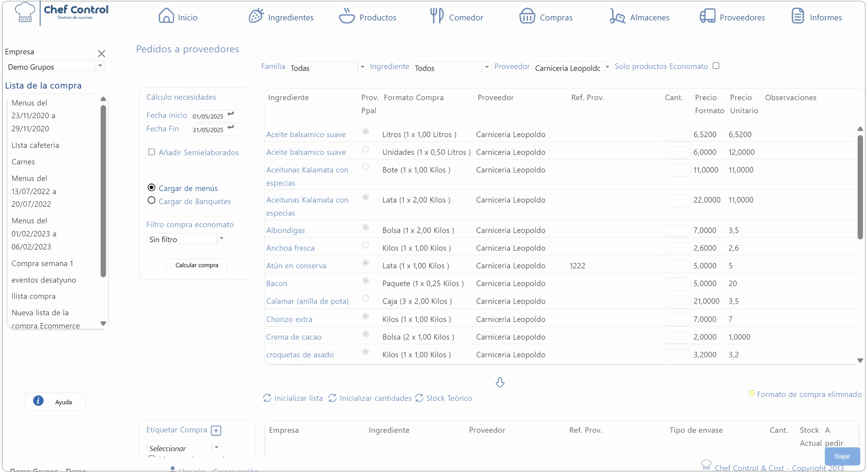Select the 'Carnes' shopping list

[23, 162]
